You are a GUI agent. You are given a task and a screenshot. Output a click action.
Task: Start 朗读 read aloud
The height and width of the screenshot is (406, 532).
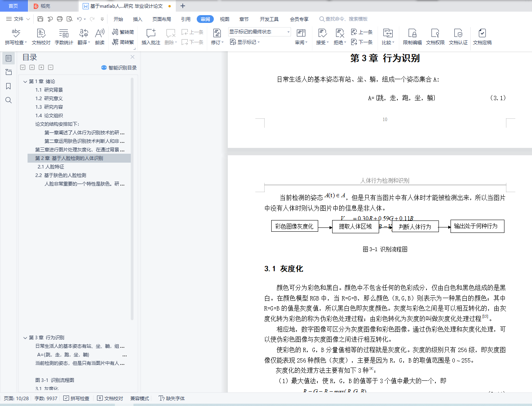100,37
